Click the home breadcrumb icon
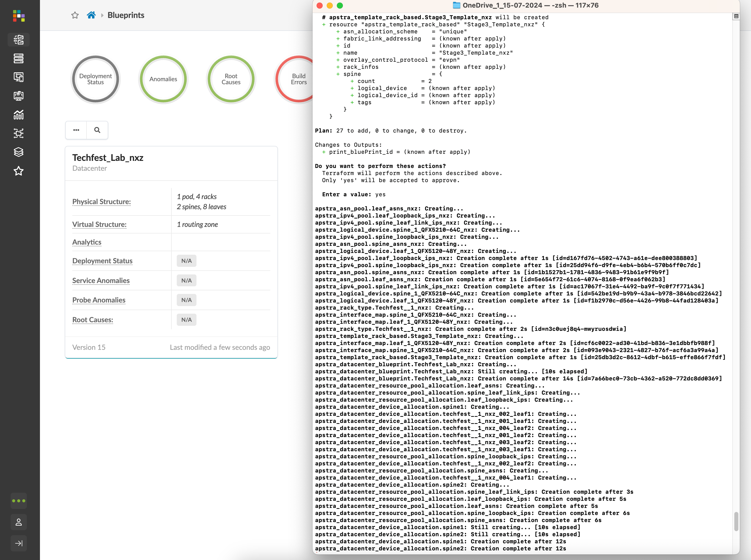 pos(91,15)
